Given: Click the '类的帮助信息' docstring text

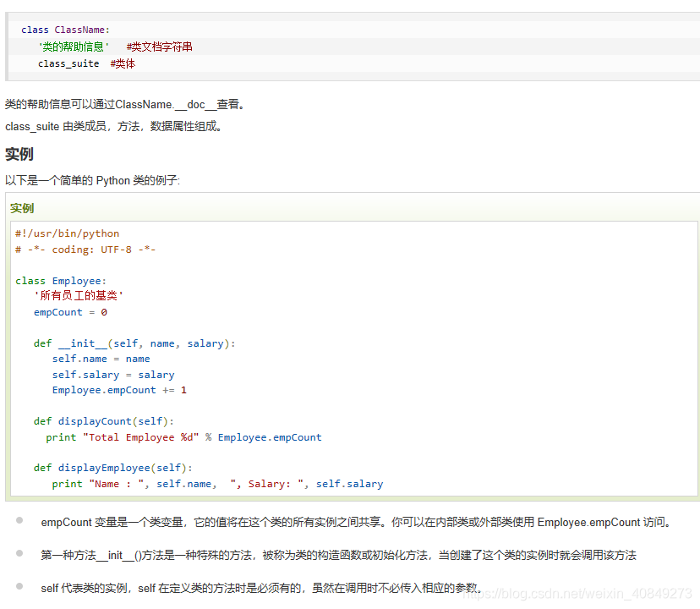Looking at the screenshot, I should click(74, 47).
